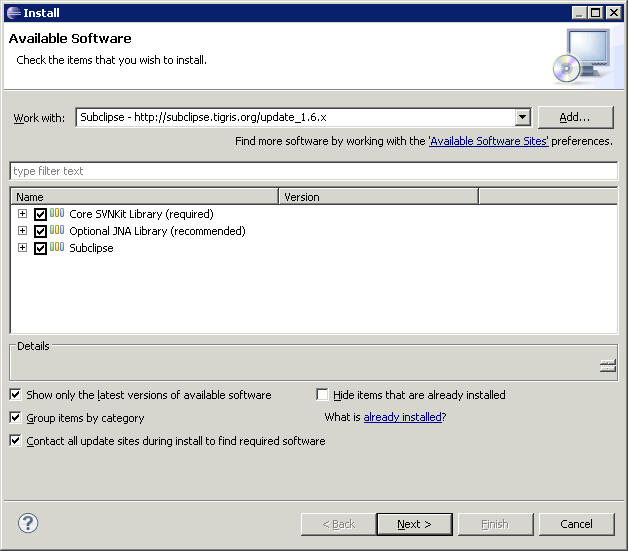The image size is (628, 551).
Task: Click in the Work with URL field
Action: 295,117
